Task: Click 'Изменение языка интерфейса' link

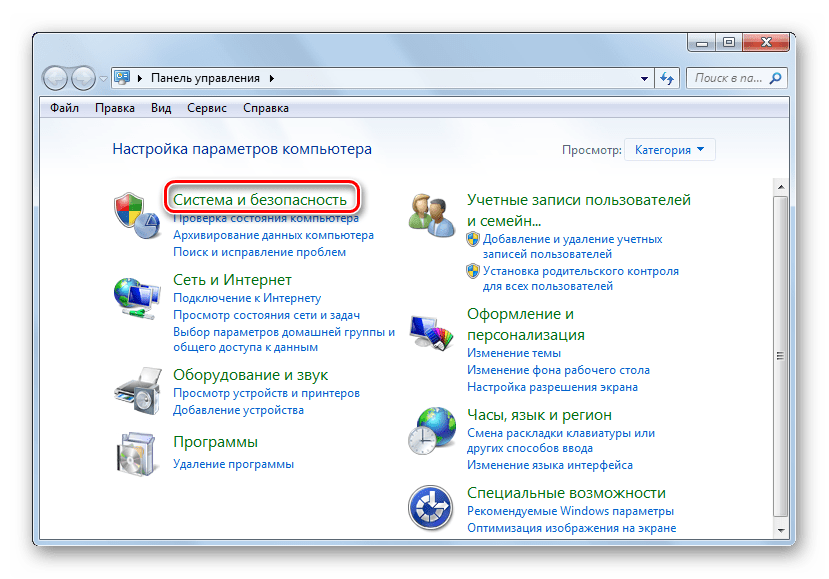Action: 550,465
